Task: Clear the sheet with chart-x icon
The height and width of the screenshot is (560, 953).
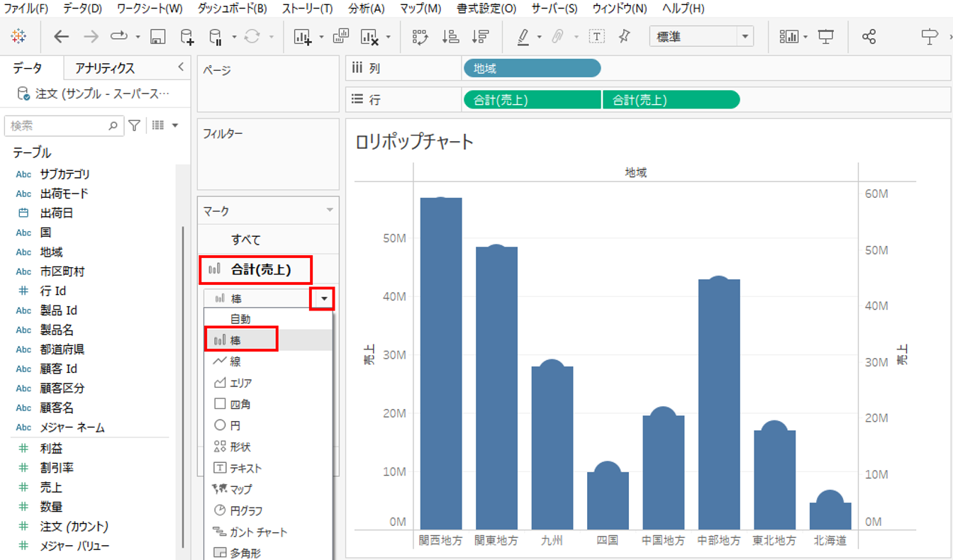Action: (x=369, y=37)
